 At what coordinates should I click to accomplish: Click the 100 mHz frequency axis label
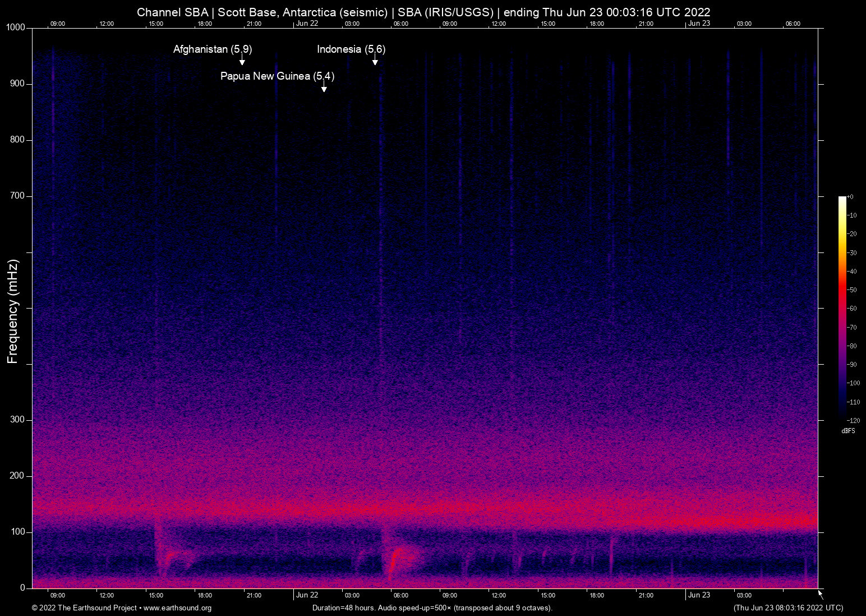[x=17, y=532]
